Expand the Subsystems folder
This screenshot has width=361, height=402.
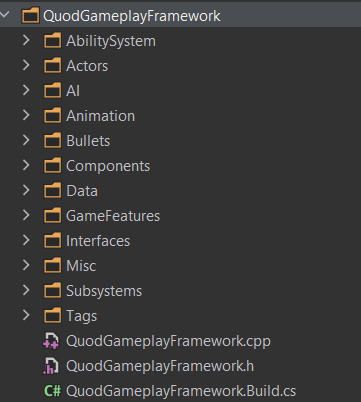point(26,290)
